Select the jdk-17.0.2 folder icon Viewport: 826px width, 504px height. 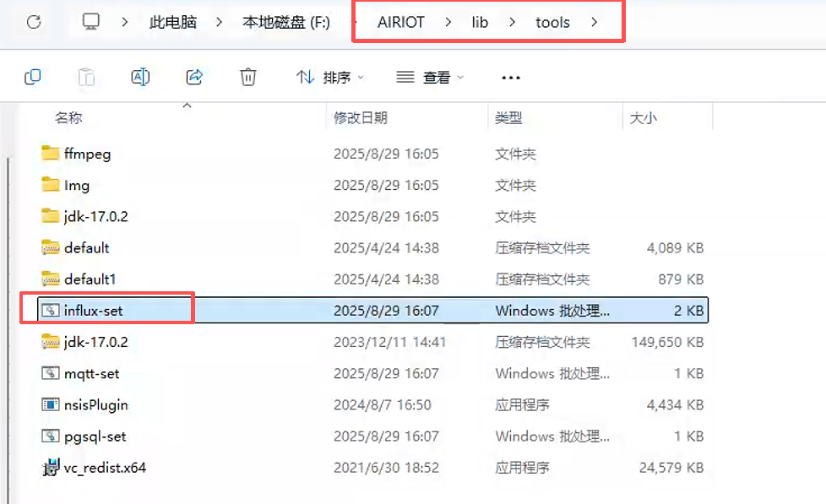tap(50, 216)
